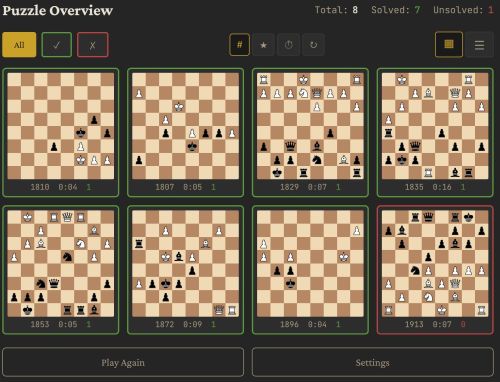The image size is (500, 382).
Task: Open puzzle rated 1829 board
Action: (310, 126)
